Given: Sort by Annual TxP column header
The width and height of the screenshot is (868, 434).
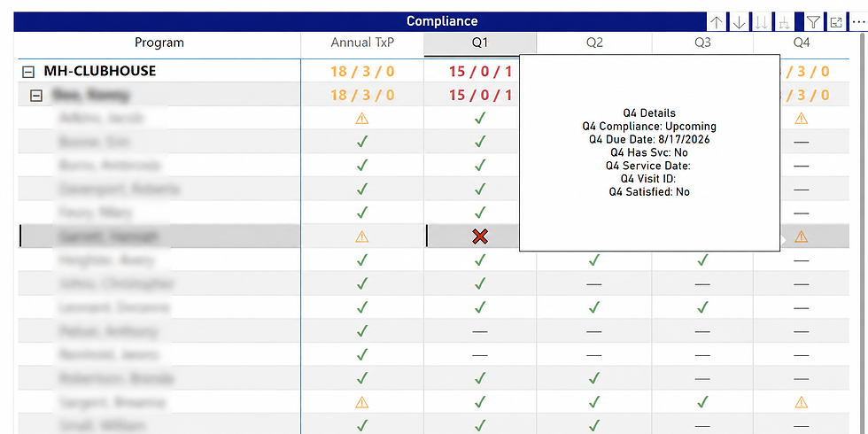Looking at the screenshot, I should (x=362, y=43).
